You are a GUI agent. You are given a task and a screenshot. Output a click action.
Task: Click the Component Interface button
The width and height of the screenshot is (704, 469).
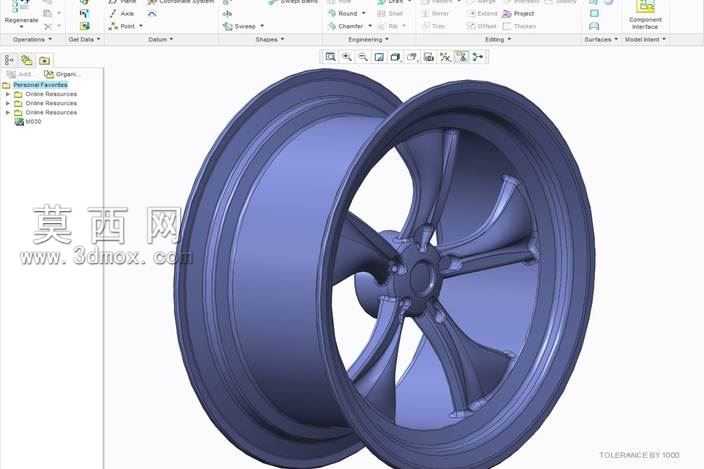point(645,15)
